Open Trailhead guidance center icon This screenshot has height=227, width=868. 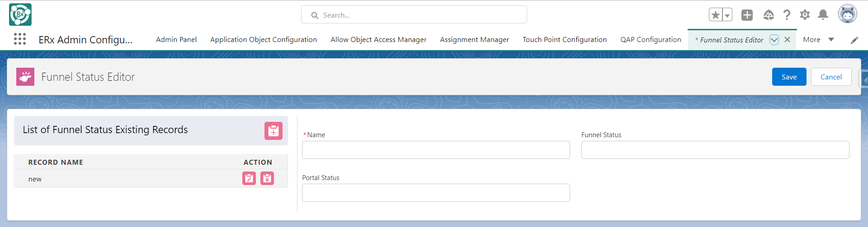tap(769, 15)
